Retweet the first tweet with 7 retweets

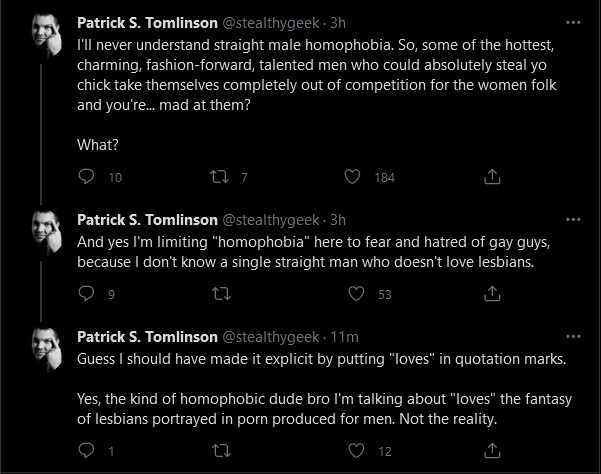pos(220,177)
